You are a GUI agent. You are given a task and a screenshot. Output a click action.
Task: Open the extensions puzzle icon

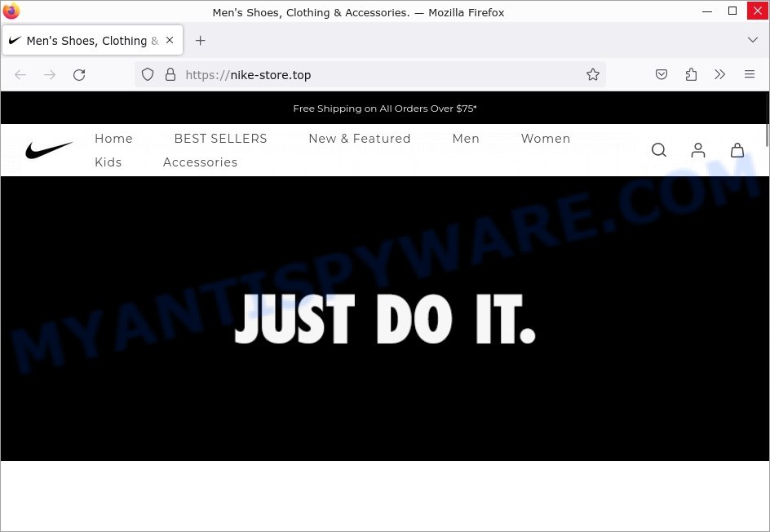[691, 75]
